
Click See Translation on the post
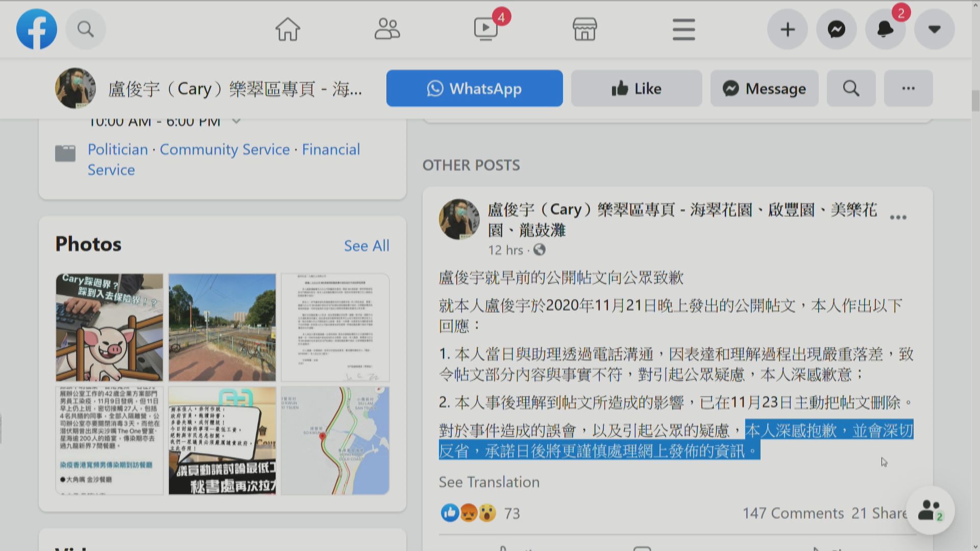(488, 482)
